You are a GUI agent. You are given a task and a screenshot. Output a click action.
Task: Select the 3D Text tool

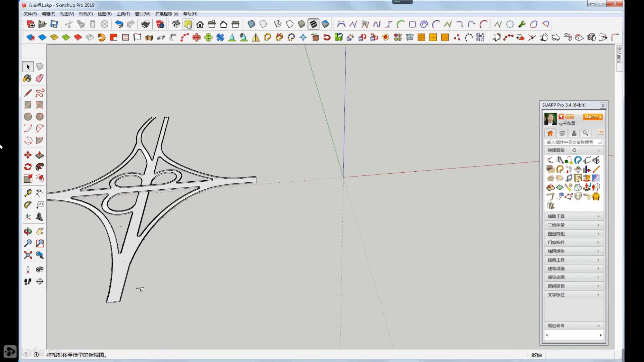40,217
